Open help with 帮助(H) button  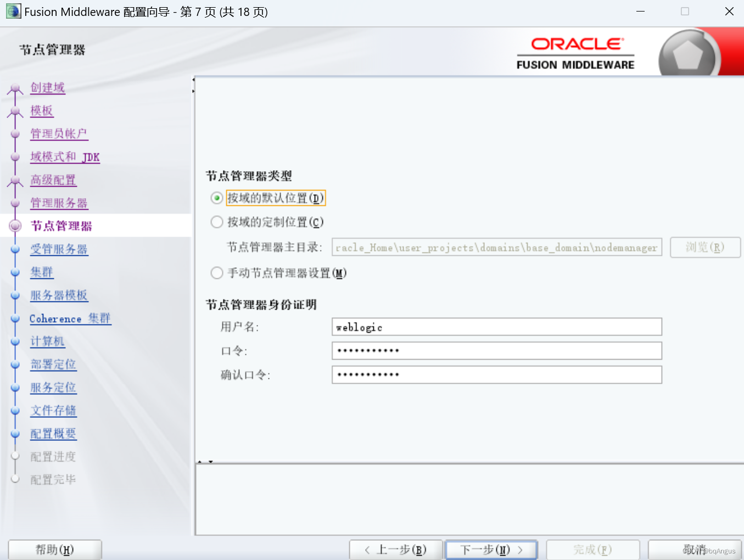(x=55, y=550)
